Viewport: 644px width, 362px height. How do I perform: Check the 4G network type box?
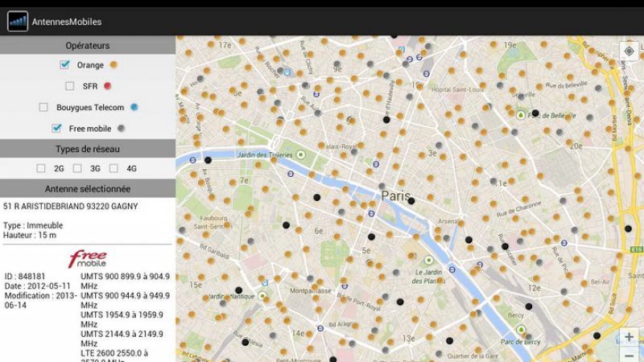(114, 168)
